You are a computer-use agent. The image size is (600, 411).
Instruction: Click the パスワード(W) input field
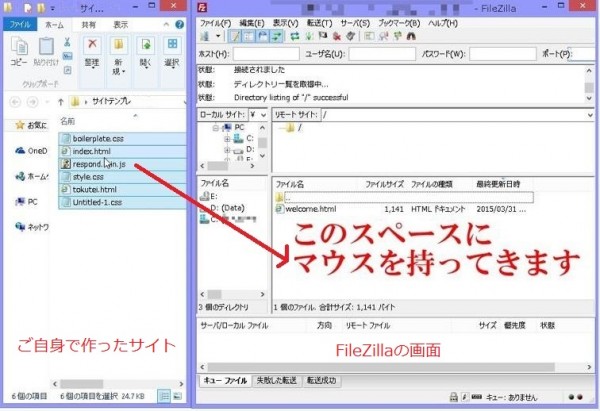(x=502, y=54)
